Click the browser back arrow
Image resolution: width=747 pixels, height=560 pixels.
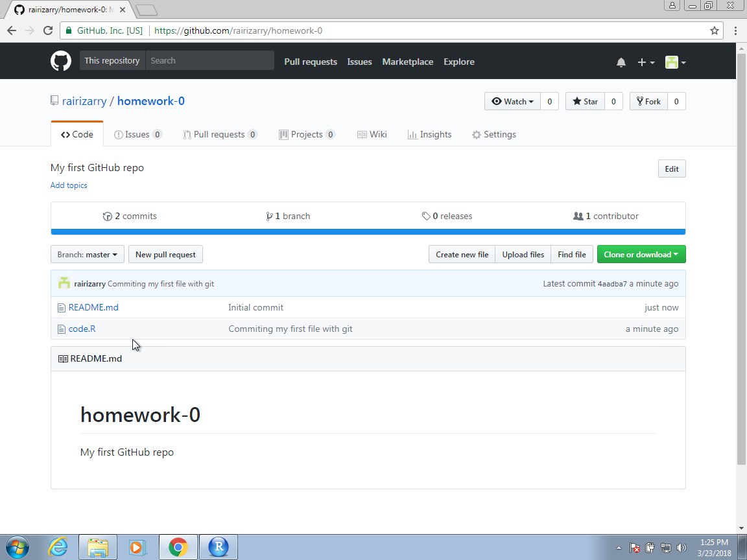tap(12, 30)
